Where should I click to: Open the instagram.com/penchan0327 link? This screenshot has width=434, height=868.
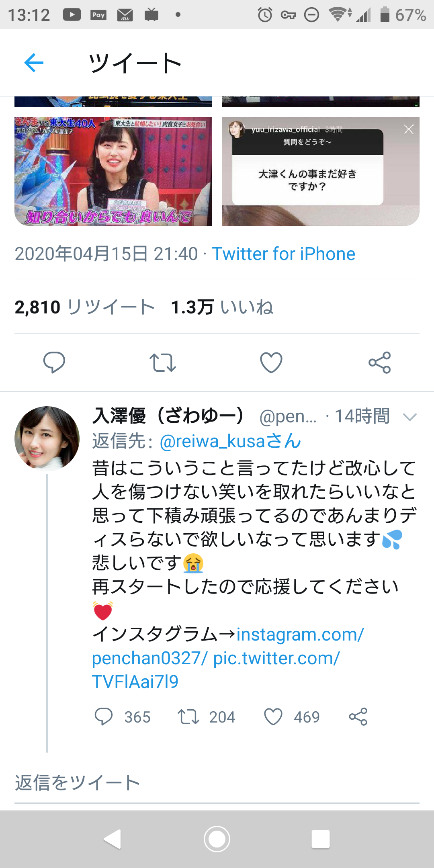point(228,646)
